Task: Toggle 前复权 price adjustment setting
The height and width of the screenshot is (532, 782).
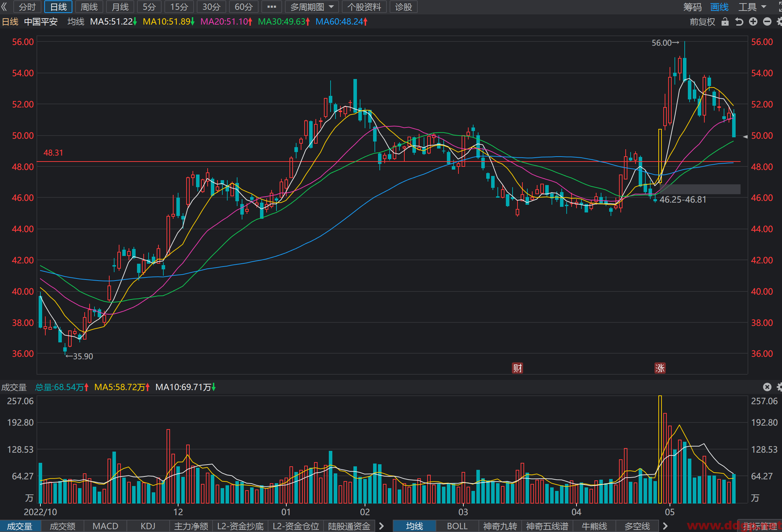Action: tap(702, 22)
